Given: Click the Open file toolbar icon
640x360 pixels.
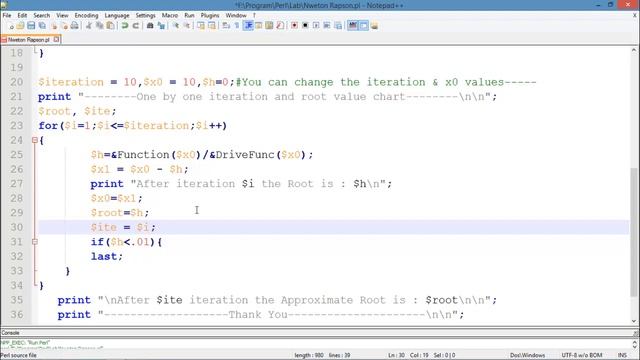Looking at the screenshot, I should click(x=20, y=26).
